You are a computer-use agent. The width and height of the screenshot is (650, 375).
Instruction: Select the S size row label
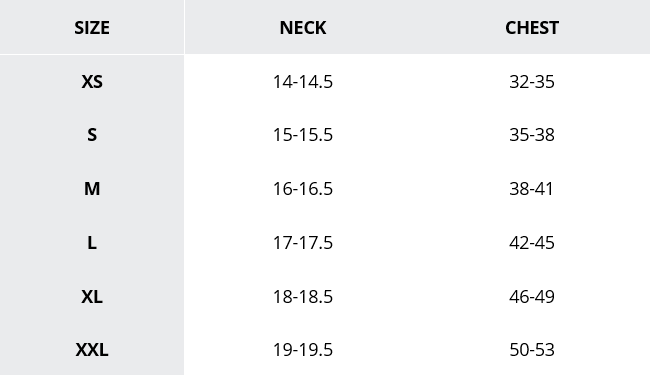[x=92, y=135]
